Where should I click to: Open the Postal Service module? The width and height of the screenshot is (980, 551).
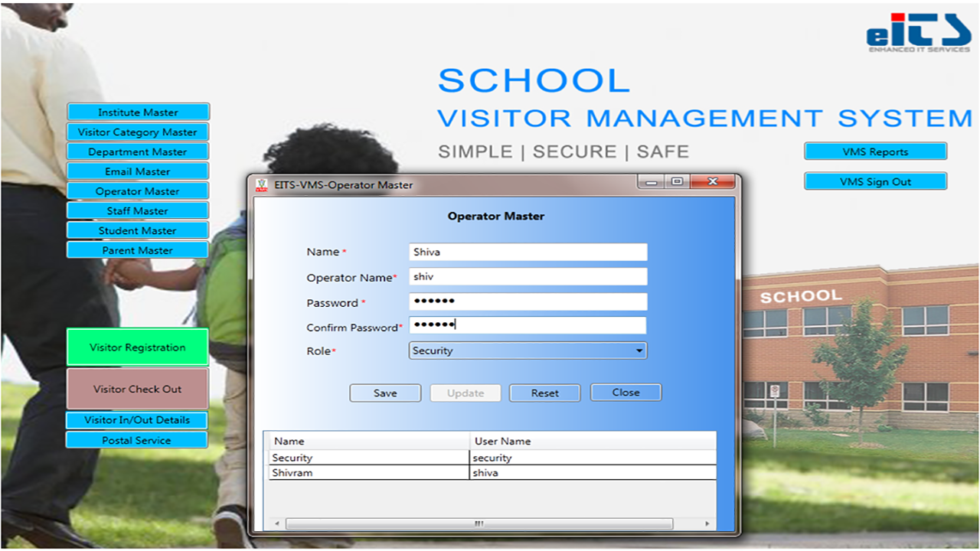click(x=137, y=440)
